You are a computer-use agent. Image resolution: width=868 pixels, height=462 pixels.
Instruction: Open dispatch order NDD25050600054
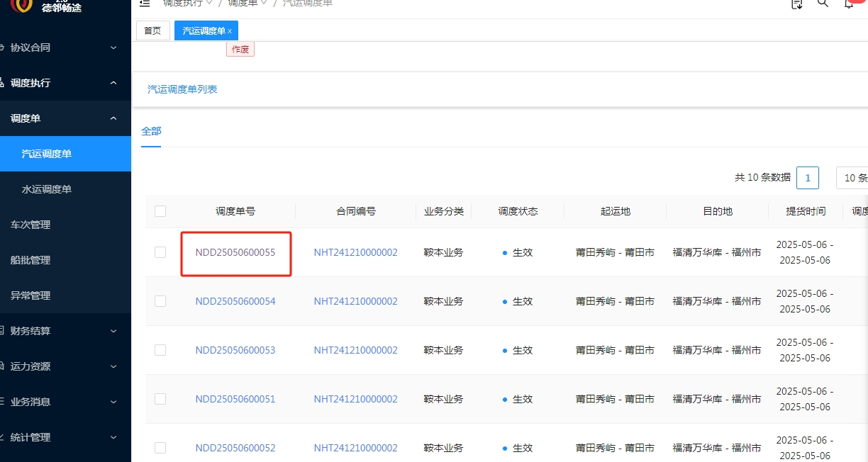click(x=235, y=301)
